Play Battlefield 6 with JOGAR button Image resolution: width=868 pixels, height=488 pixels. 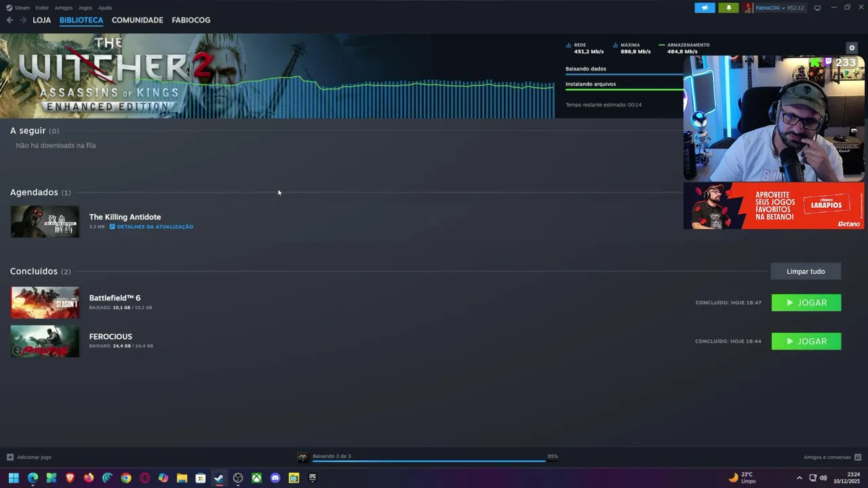806,303
